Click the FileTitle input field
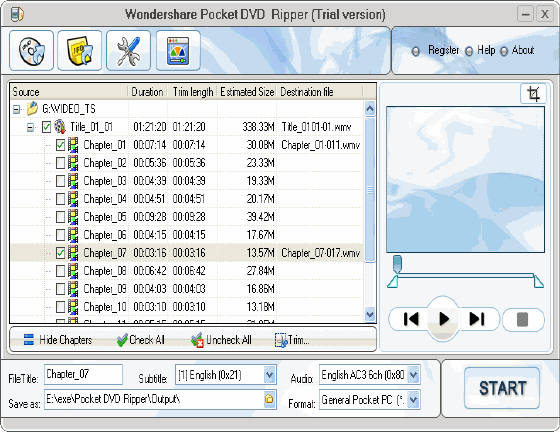560x432 pixels. coord(83,374)
